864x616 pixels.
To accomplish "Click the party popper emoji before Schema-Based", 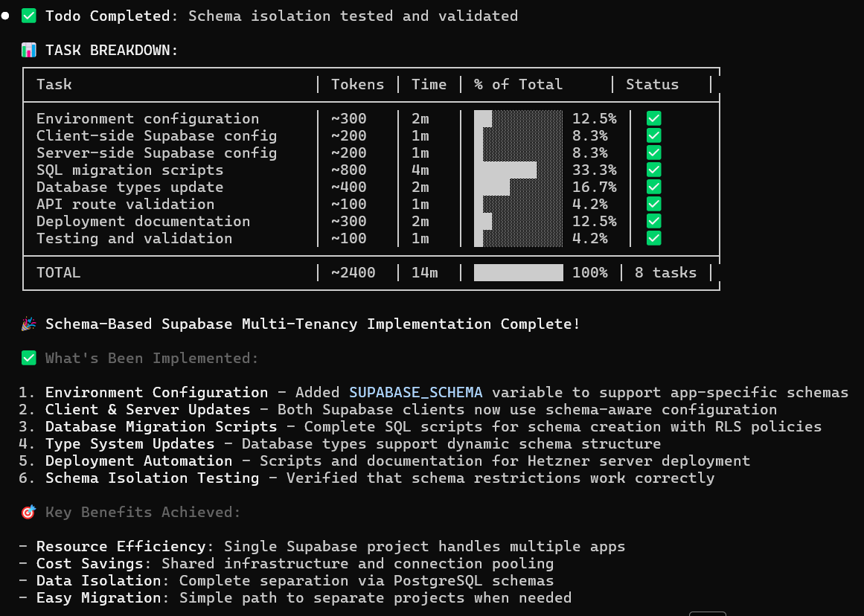I will [x=29, y=324].
